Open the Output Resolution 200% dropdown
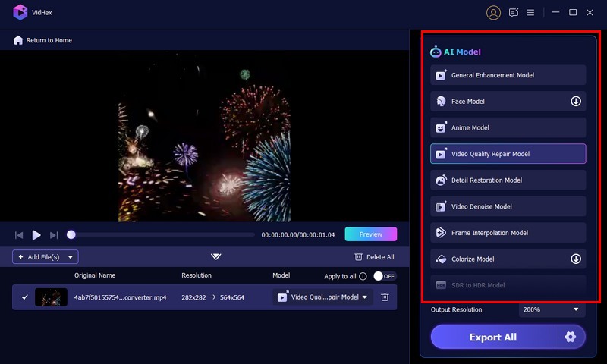 552,309
